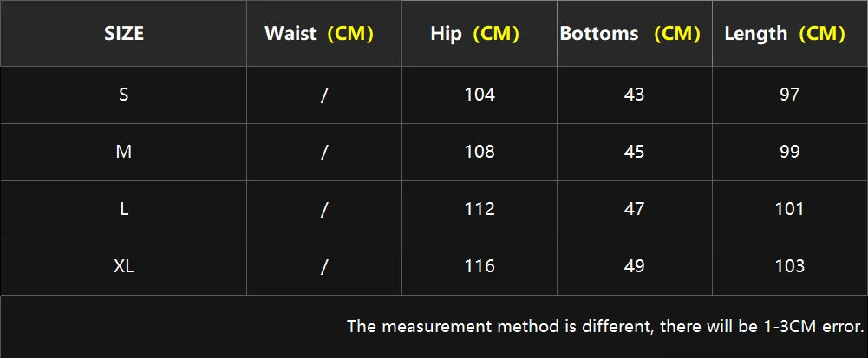The height and width of the screenshot is (359, 868).
Task: Click the Waist (CM) column header
Action: [318, 34]
